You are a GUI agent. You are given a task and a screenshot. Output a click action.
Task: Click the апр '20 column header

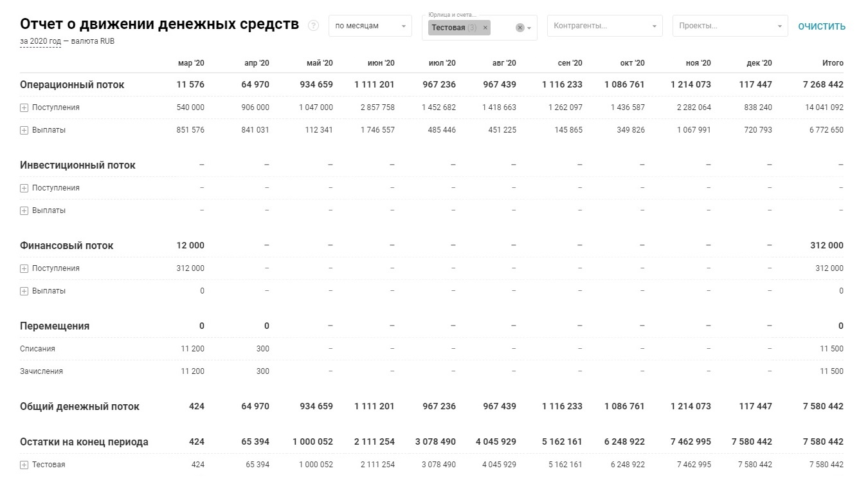click(257, 63)
